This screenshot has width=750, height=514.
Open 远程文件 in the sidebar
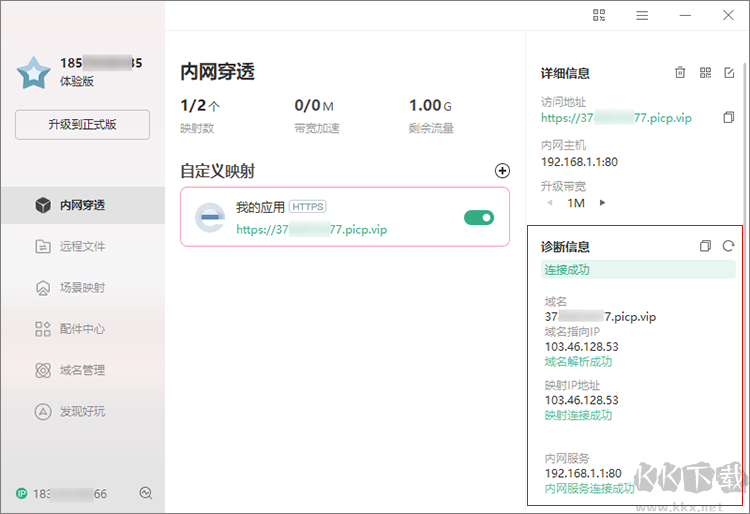[82, 246]
